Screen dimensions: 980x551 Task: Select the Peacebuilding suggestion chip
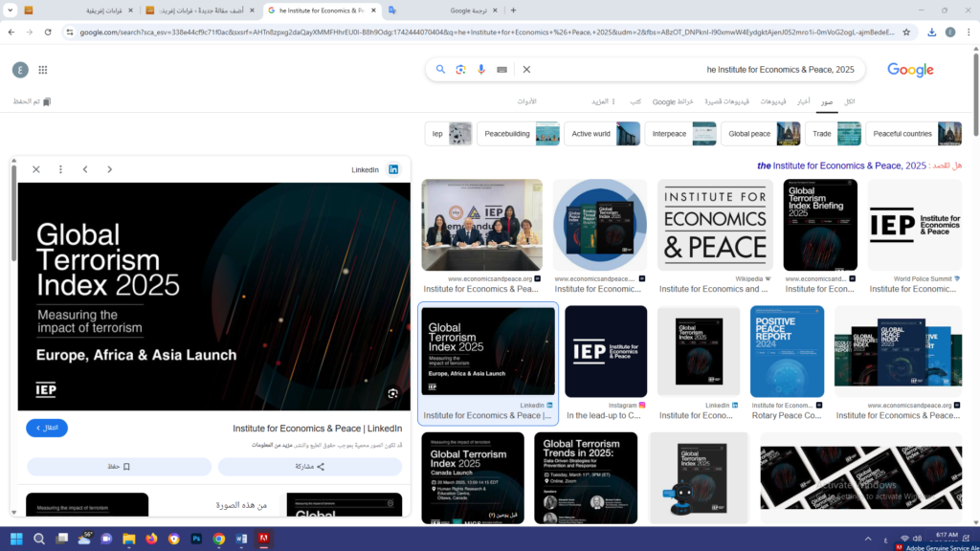click(519, 134)
